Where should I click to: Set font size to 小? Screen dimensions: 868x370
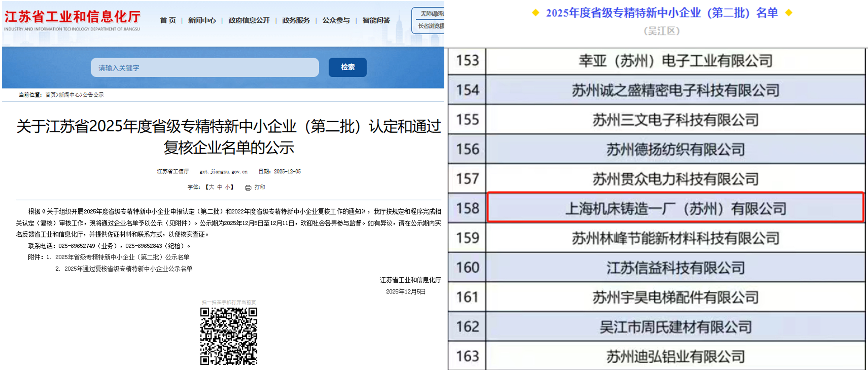[x=228, y=187]
